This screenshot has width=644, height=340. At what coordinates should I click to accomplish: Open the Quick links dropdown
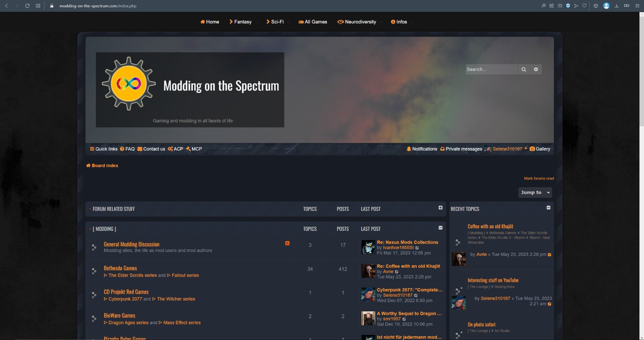104,149
